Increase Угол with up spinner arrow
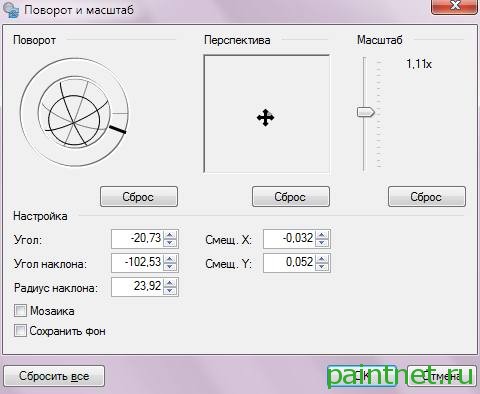 [x=170, y=235]
